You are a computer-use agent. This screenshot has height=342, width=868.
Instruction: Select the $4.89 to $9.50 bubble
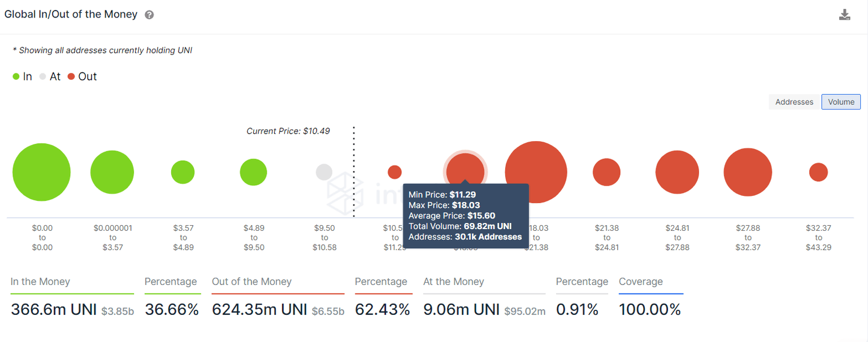tap(253, 172)
